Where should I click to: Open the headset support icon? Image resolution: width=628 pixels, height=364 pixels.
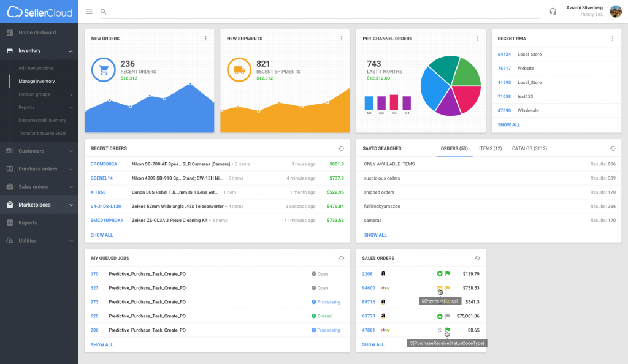point(553,12)
